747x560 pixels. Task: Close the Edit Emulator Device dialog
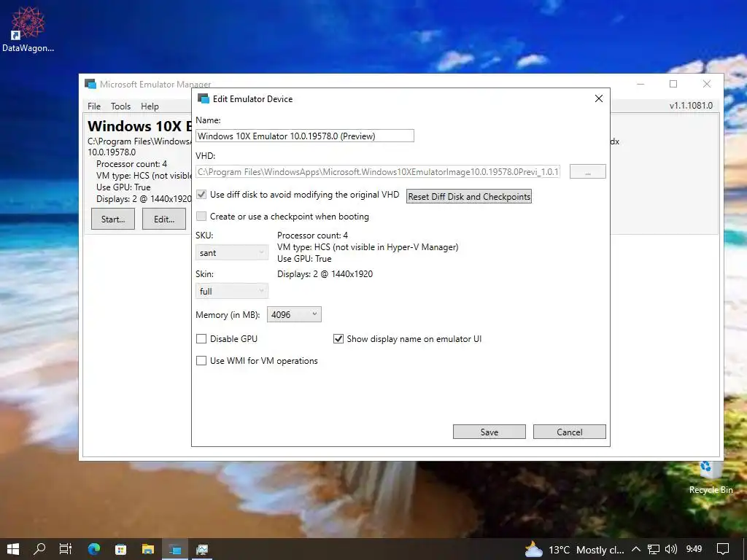[599, 98]
